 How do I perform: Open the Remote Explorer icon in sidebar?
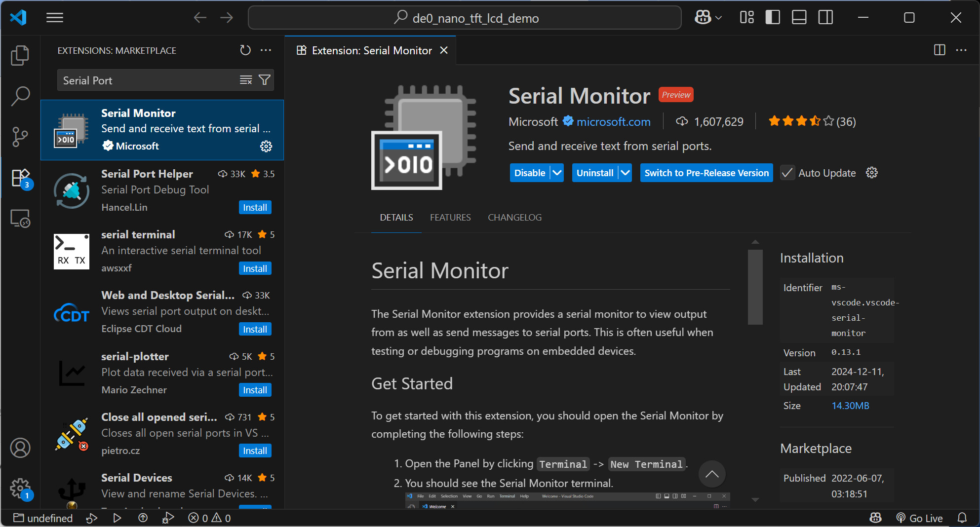tap(20, 218)
